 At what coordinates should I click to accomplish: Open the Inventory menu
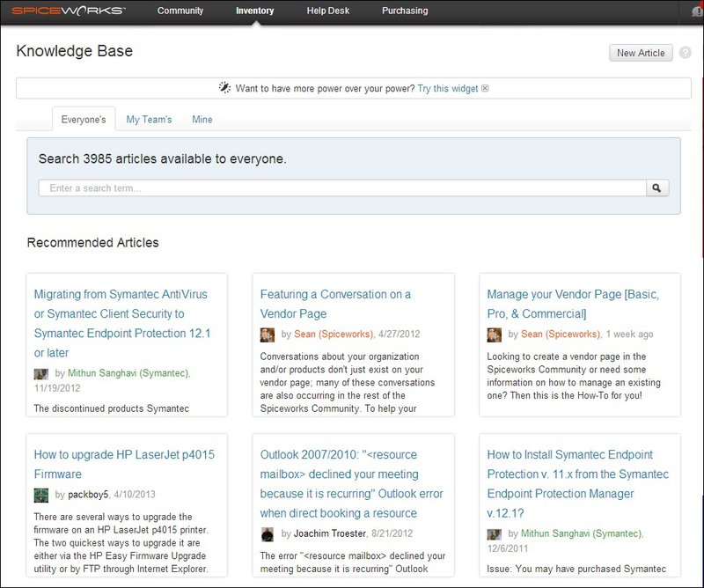pos(254,11)
